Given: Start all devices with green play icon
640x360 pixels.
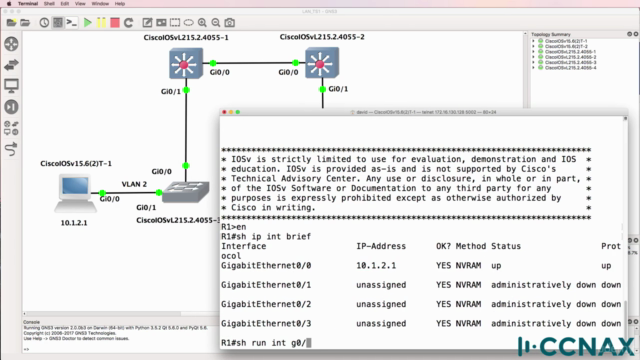Looking at the screenshot, I should click(x=87, y=22).
